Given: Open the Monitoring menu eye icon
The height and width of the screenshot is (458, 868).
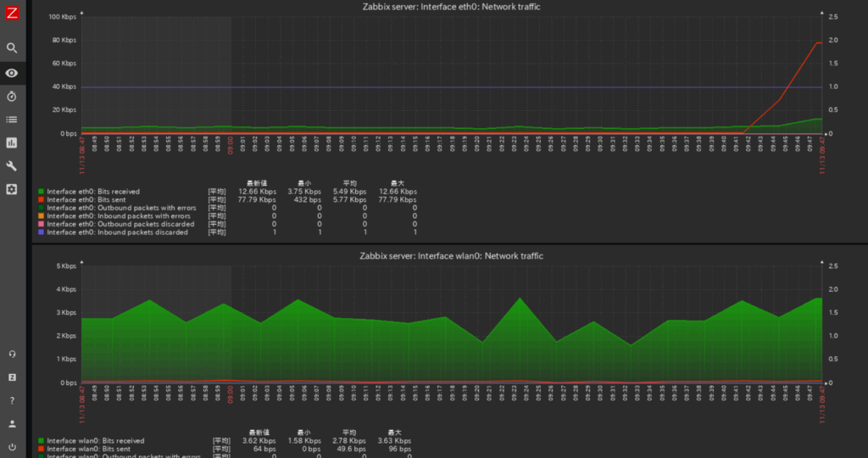Looking at the screenshot, I should point(12,73).
